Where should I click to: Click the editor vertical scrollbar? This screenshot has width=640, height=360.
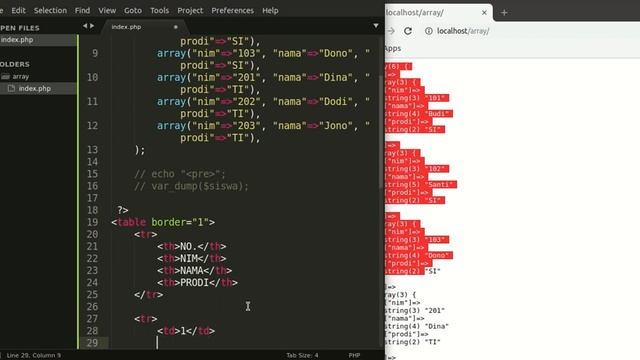[x=382, y=131]
